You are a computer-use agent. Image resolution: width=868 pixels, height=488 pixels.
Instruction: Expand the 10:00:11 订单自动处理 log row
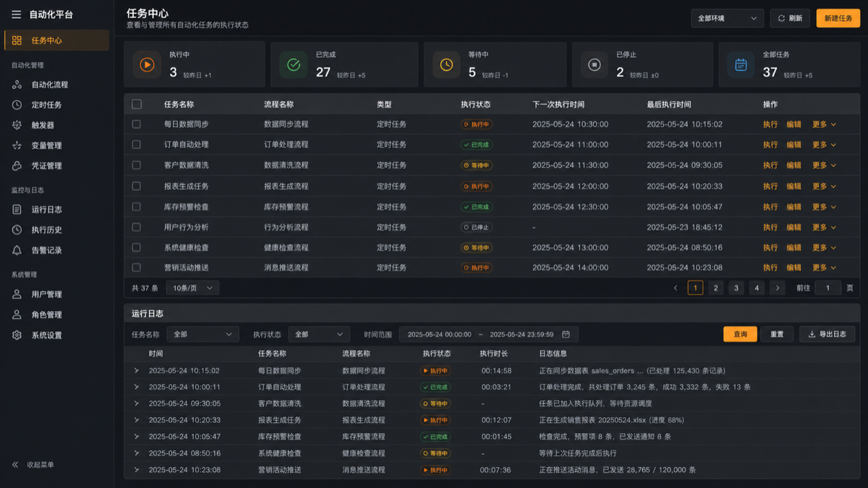(136, 387)
